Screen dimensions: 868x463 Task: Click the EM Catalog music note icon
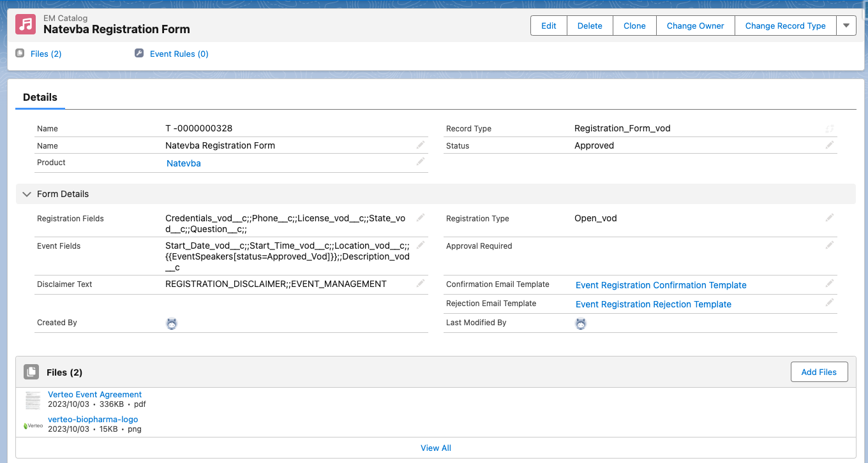point(26,24)
